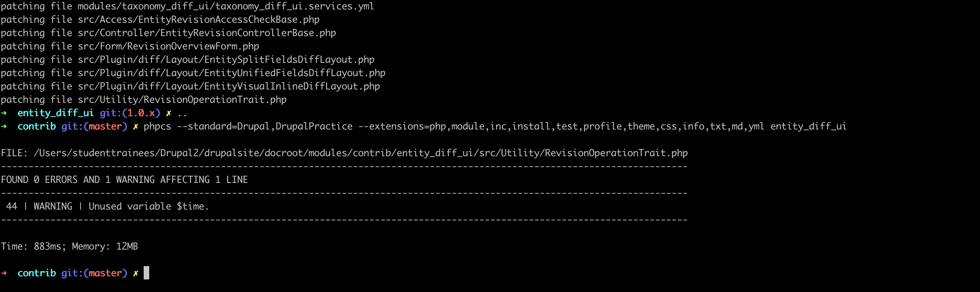
Task: Click the Time: 883ms; Memory: 12MB line
Action: pos(69,246)
